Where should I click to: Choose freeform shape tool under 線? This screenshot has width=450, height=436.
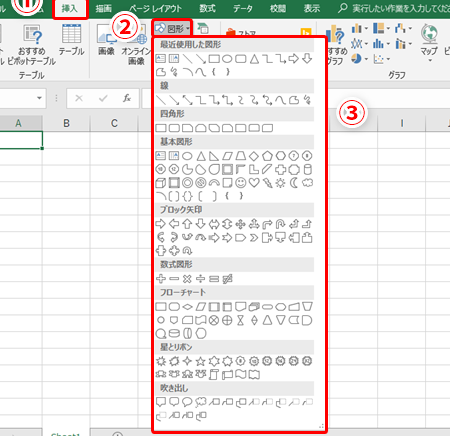tap(294, 100)
